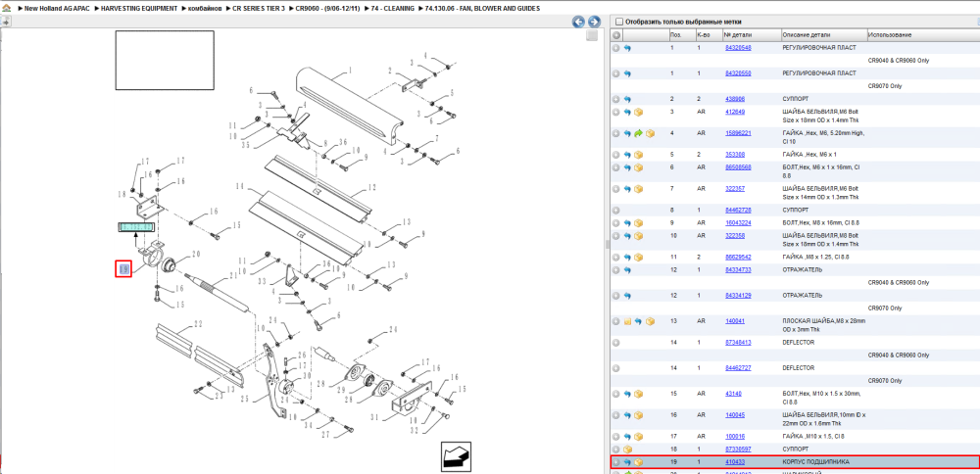This screenshot has height=474, width=980.
Task: Sort by the '№ детали' column header
Action: (x=752, y=35)
